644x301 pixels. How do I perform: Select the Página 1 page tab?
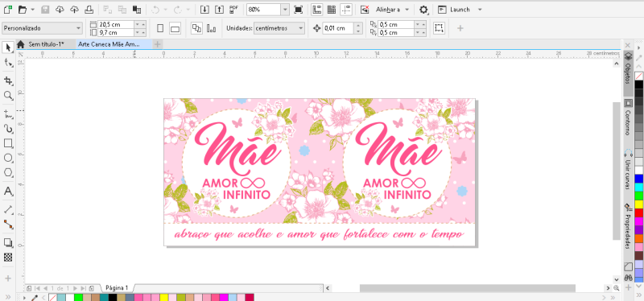pyautogui.click(x=117, y=288)
